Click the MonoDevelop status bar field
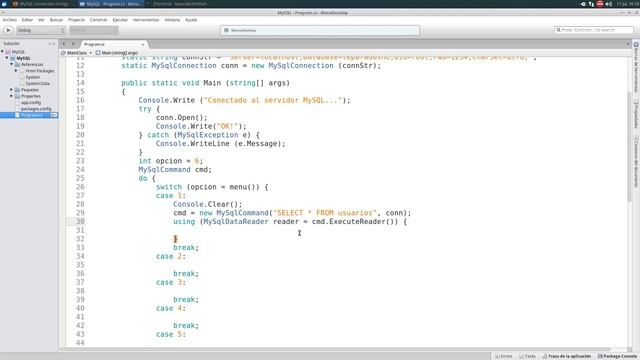The image size is (640, 360). coord(320,30)
